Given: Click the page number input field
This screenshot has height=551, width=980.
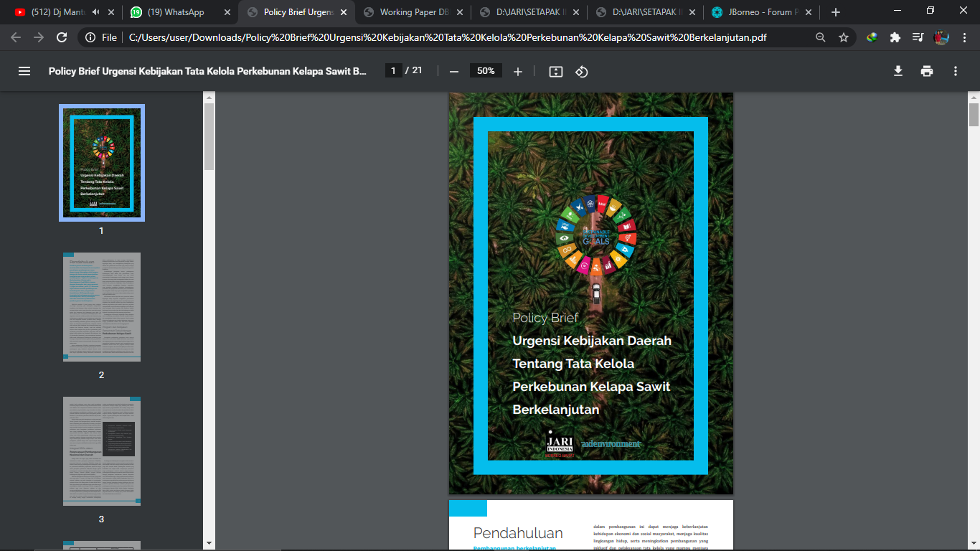Looking at the screenshot, I should click(x=393, y=70).
